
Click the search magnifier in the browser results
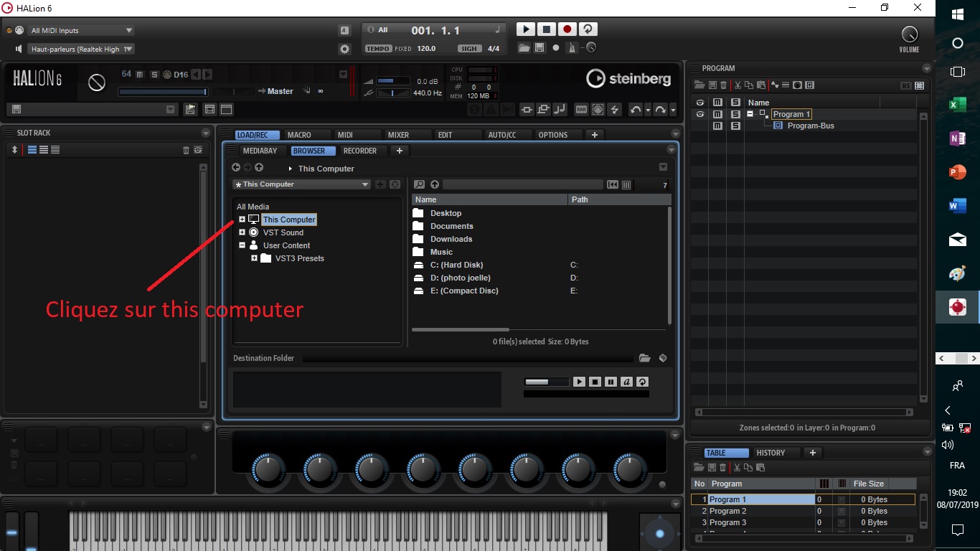coord(419,184)
